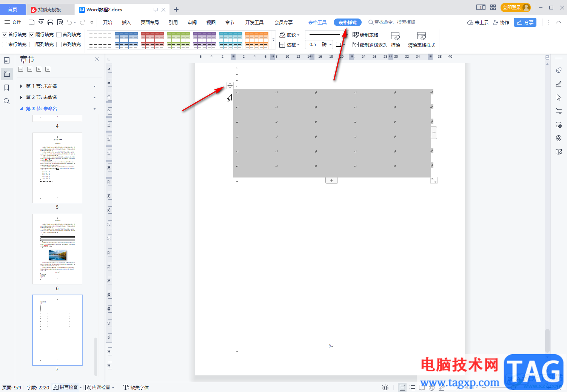The height and width of the screenshot is (392, 567).
Task: Click the add column plus button right of table
Action: [434, 133]
